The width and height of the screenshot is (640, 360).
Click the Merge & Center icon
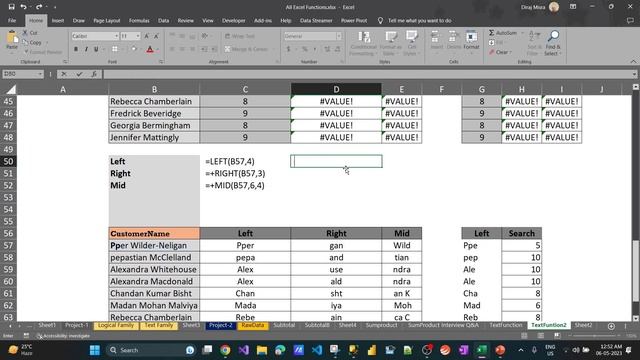pos(228,49)
